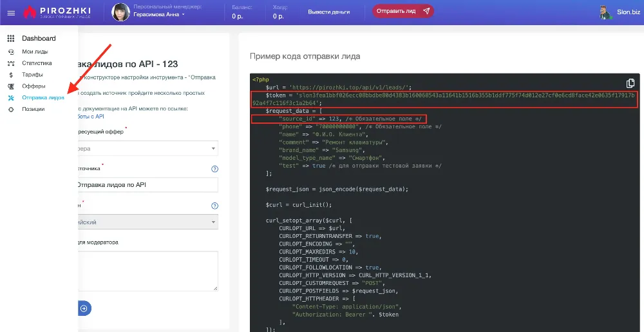This screenshot has height=332, width=644.
Task: Open Мои лиды menu item
Action: tap(35, 52)
